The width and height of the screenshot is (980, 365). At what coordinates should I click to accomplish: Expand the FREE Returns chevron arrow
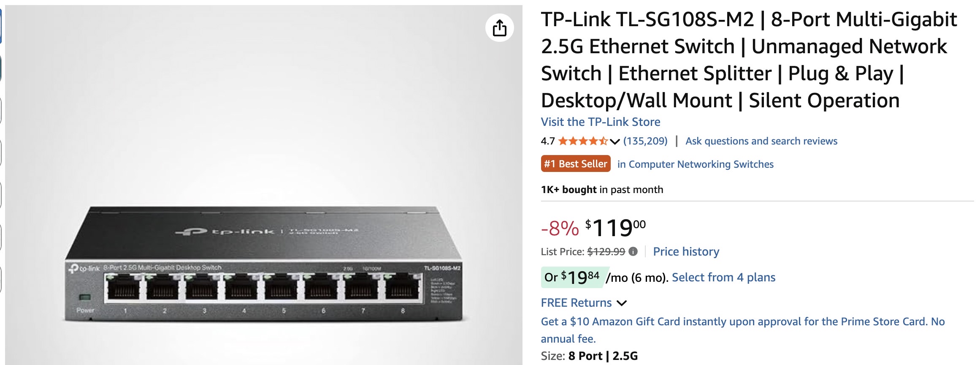tap(622, 303)
